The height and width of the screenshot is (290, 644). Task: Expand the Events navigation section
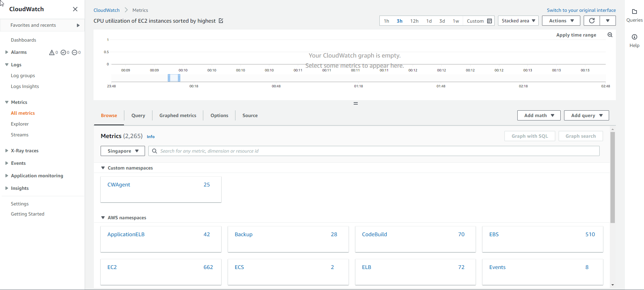pyautogui.click(x=7, y=163)
